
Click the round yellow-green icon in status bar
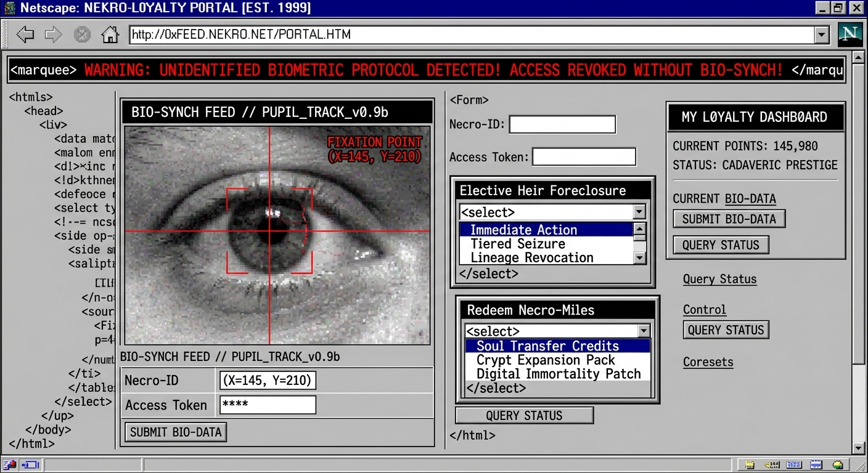[x=838, y=464]
